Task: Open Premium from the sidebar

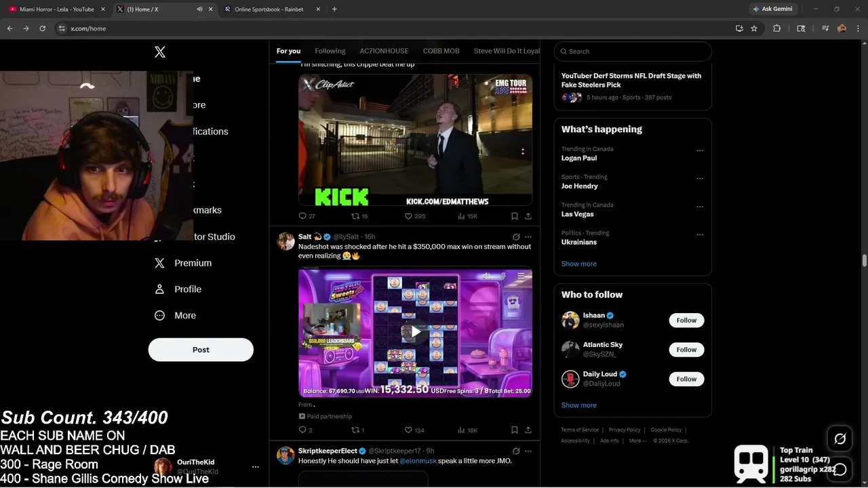Action: (x=183, y=263)
